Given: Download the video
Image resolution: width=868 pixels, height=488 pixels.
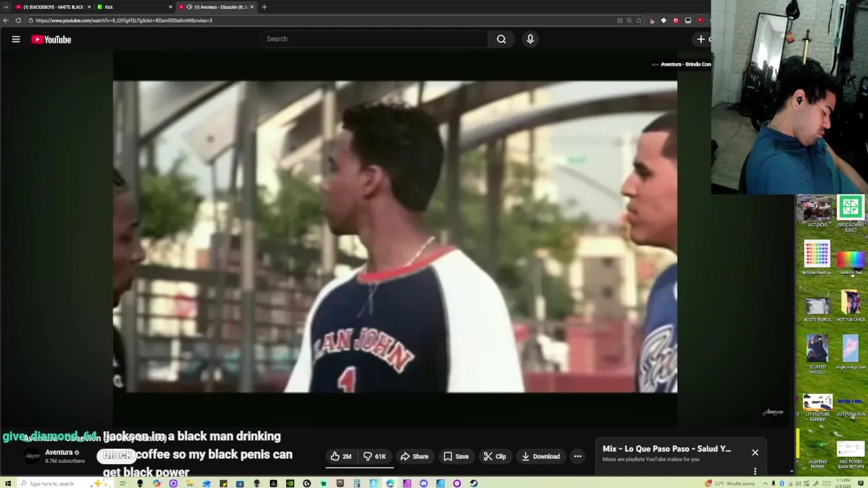Looking at the screenshot, I should [540, 457].
